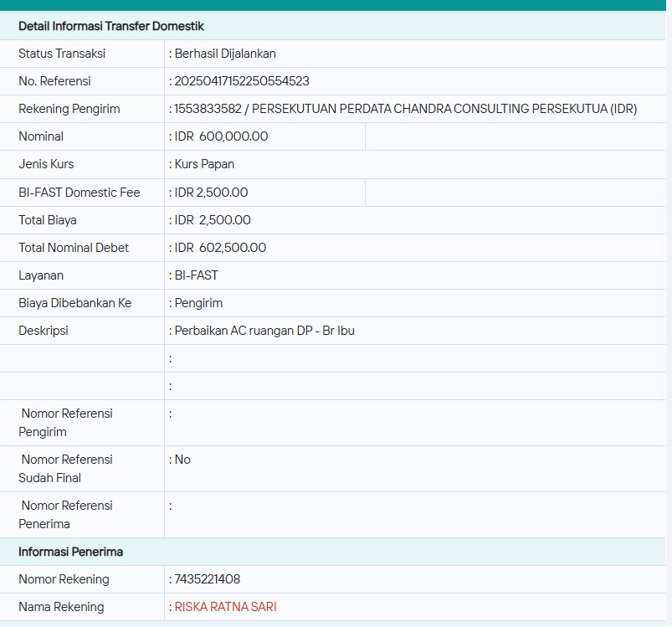Click the Rekening Pengirim label
This screenshot has width=672, height=627.
tap(69, 109)
